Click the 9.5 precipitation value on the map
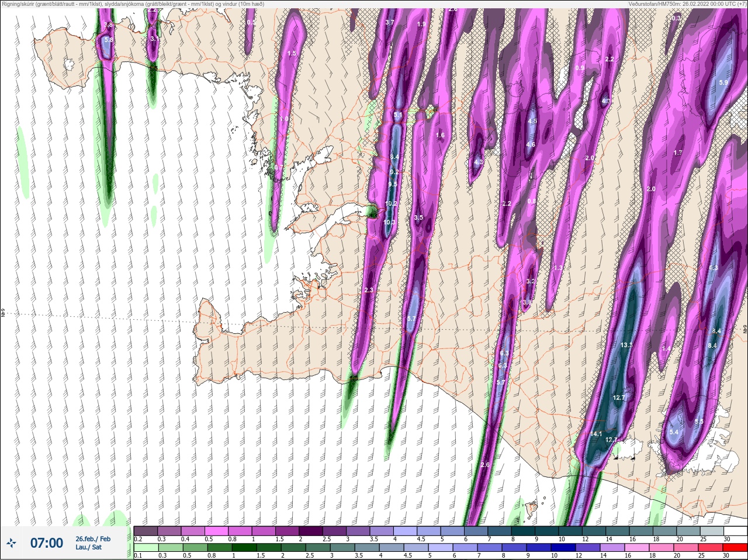This screenshot has width=748, height=560. pos(393,184)
